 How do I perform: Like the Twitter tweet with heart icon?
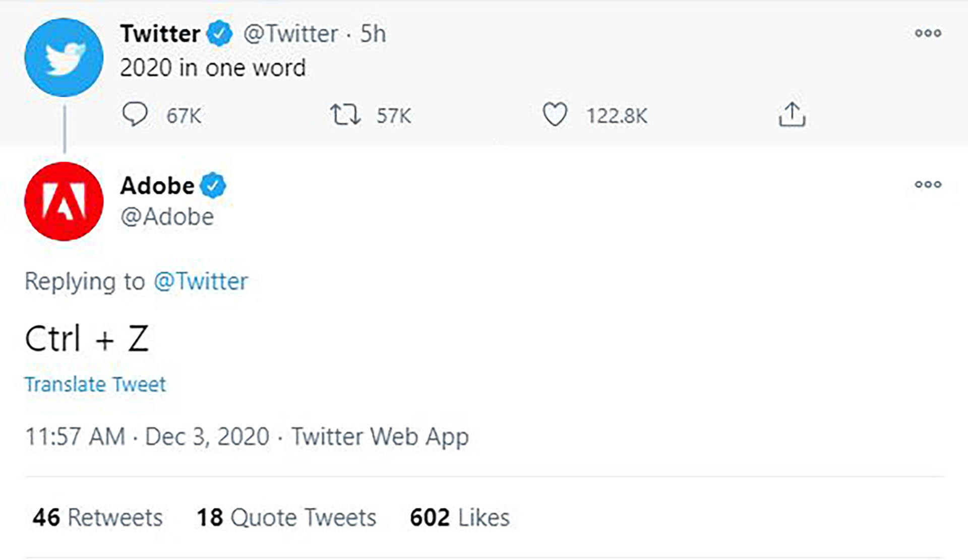555,114
